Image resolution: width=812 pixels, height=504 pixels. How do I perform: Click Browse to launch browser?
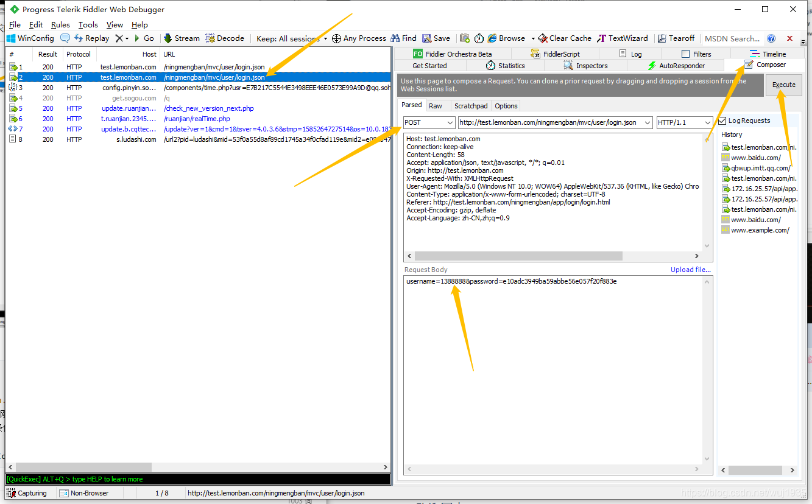tap(506, 38)
